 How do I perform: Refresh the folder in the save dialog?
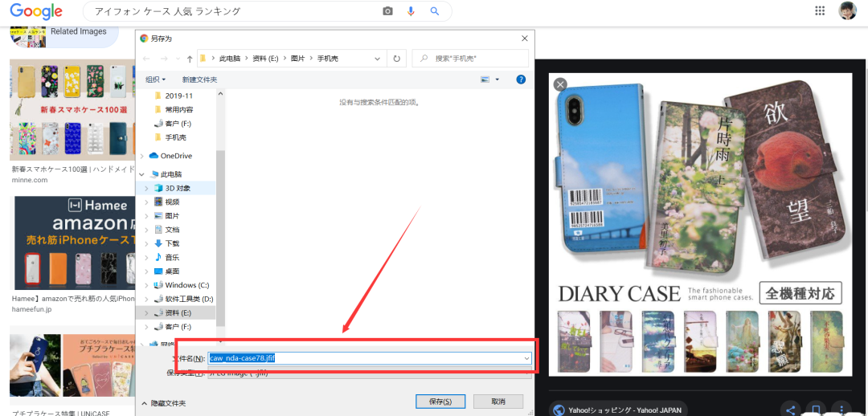pyautogui.click(x=396, y=58)
